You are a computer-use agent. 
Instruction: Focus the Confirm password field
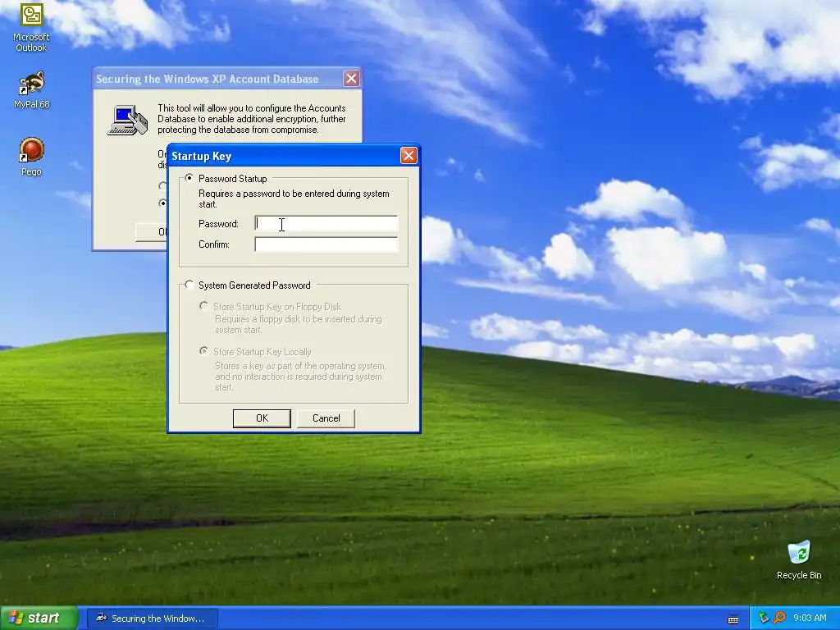[326, 244]
